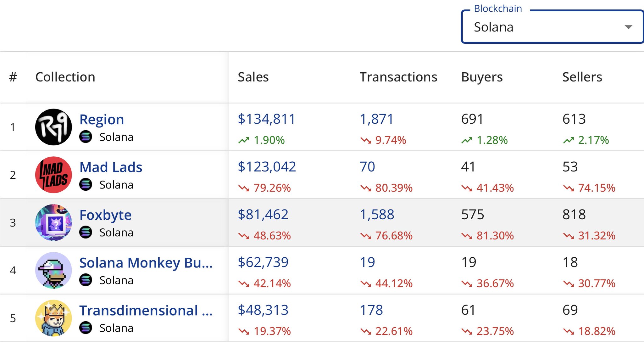Open the Solana Monkey Bu... collection link
The width and height of the screenshot is (644, 342).
[x=146, y=263]
